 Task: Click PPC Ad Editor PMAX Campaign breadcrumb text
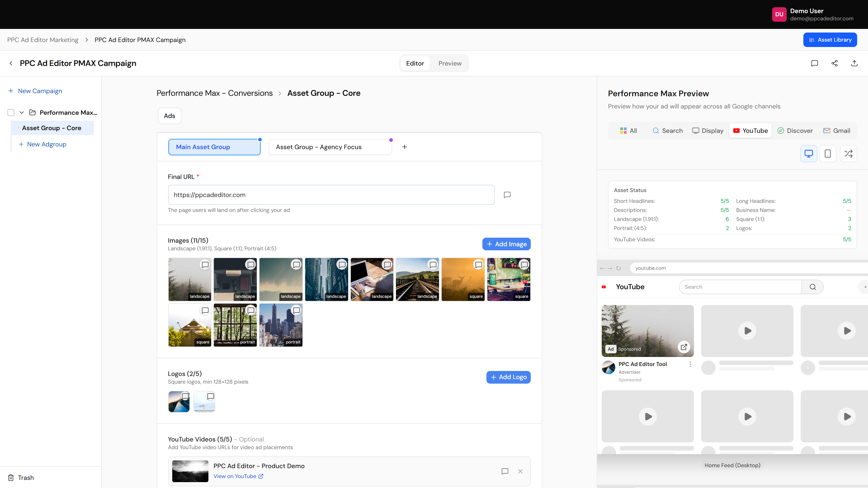(140, 40)
